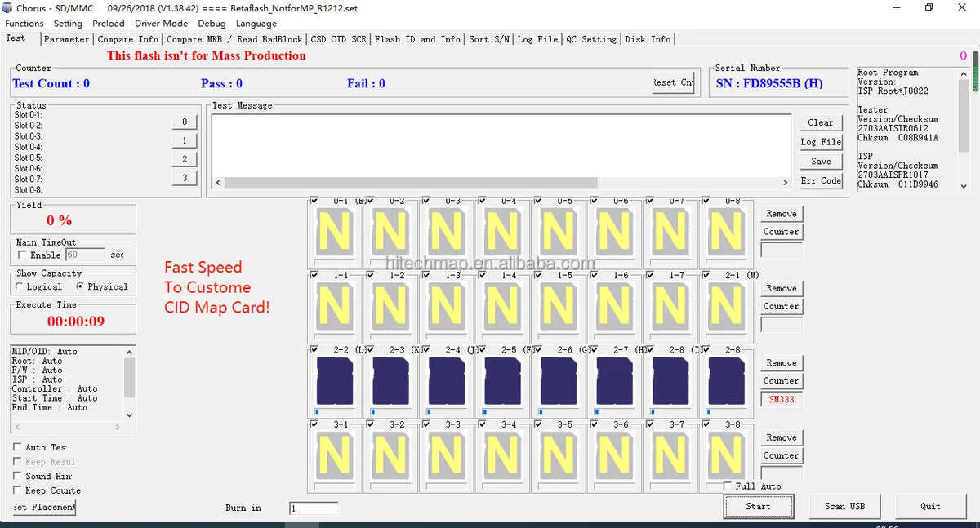The image size is (980, 528).
Task: Click the blue card icon in slot 2-4
Action: pyautogui.click(x=447, y=380)
